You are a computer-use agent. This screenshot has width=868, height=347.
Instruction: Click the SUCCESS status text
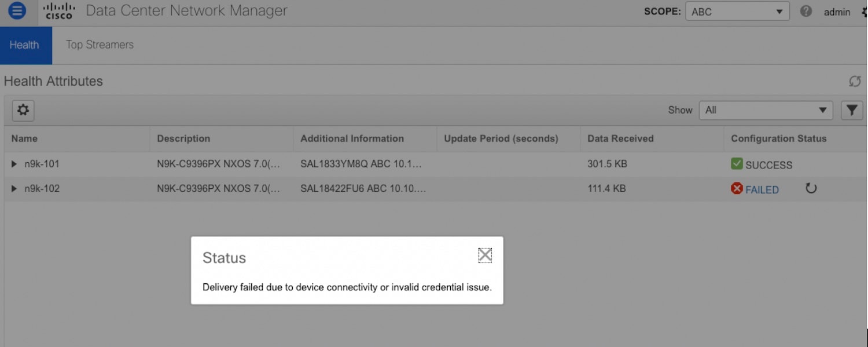tap(768, 165)
